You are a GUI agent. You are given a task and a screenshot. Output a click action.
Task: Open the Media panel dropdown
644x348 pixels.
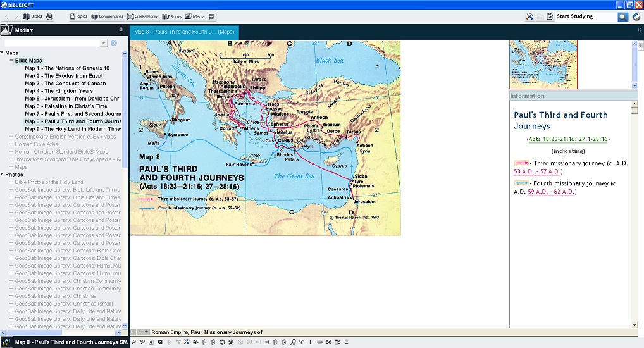pyautogui.click(x=24, y=30)
